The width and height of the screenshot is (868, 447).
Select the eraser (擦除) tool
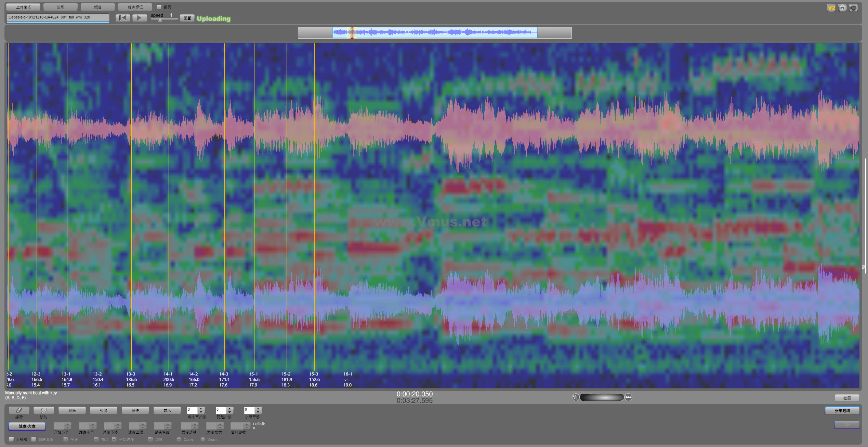19,410
